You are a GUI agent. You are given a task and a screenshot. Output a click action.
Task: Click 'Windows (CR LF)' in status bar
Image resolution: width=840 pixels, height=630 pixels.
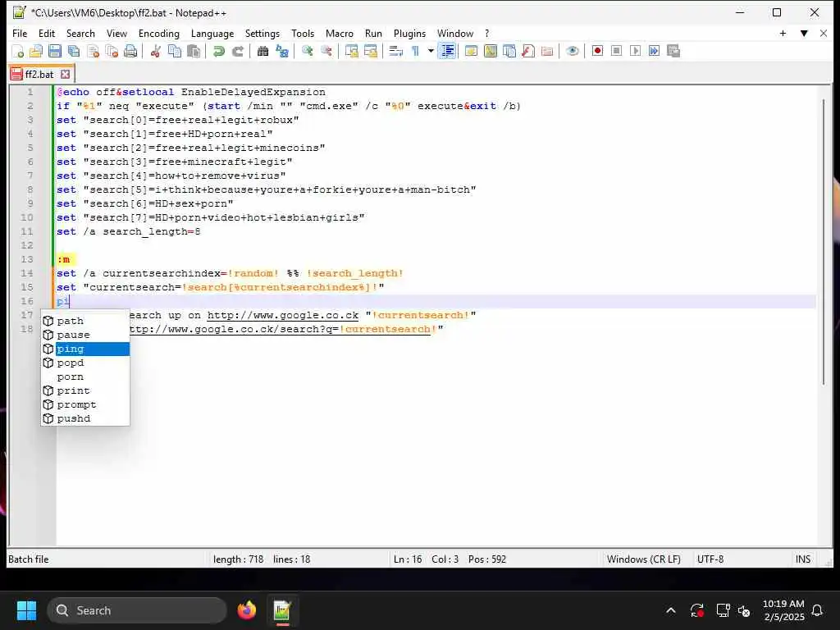coord(643,559)
